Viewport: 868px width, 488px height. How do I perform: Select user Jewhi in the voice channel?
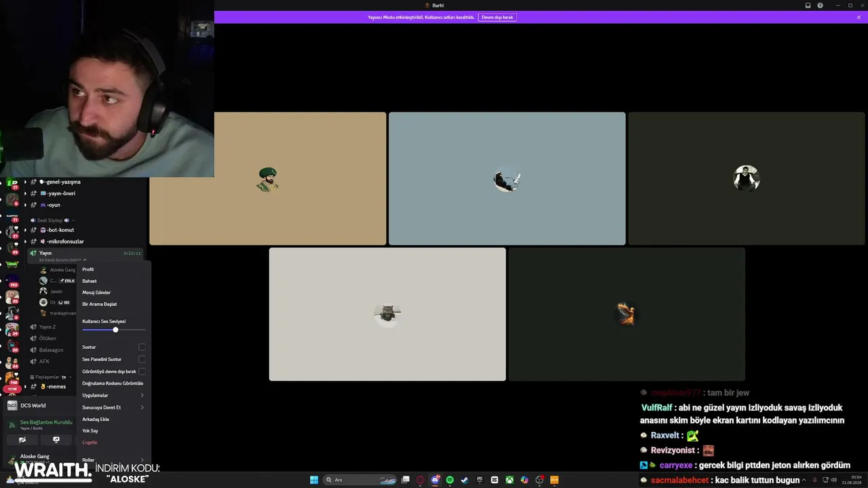(x=56, y=291)
